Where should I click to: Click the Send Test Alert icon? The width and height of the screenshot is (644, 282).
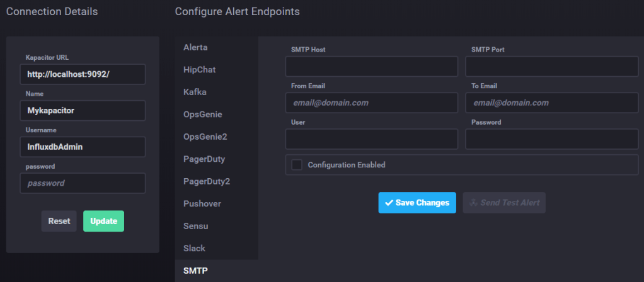point(473,203)
